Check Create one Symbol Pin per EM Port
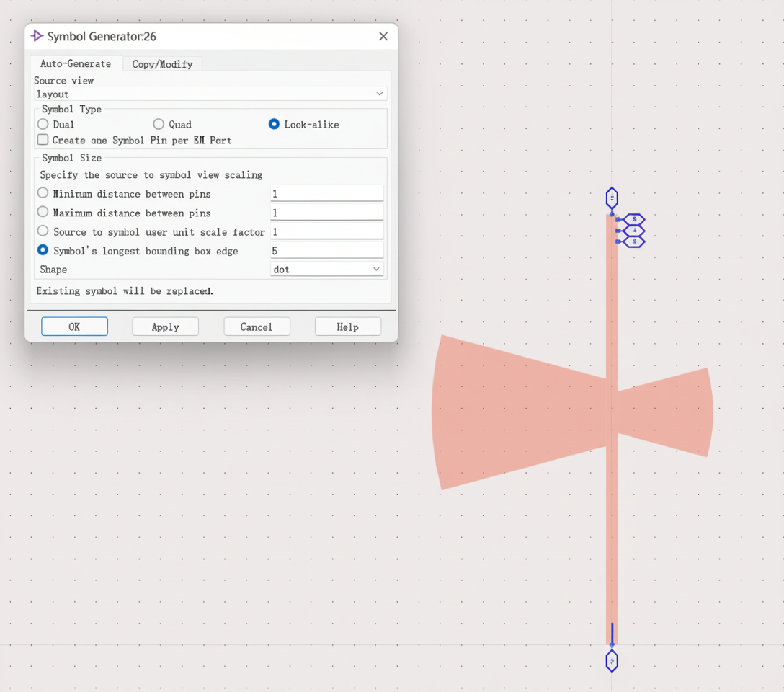Viewport: 784px width, 692px height. (x=41, y=140)
